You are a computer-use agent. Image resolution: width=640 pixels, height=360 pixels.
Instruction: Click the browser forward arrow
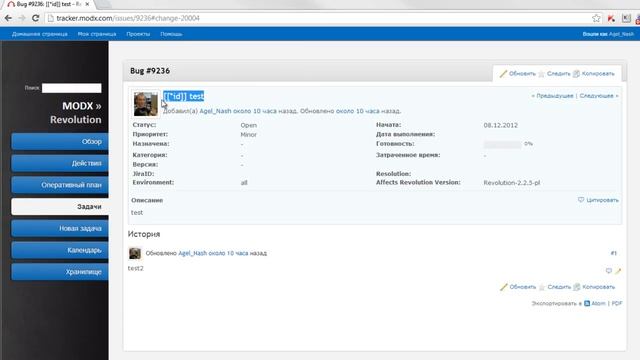pos(22,18)
